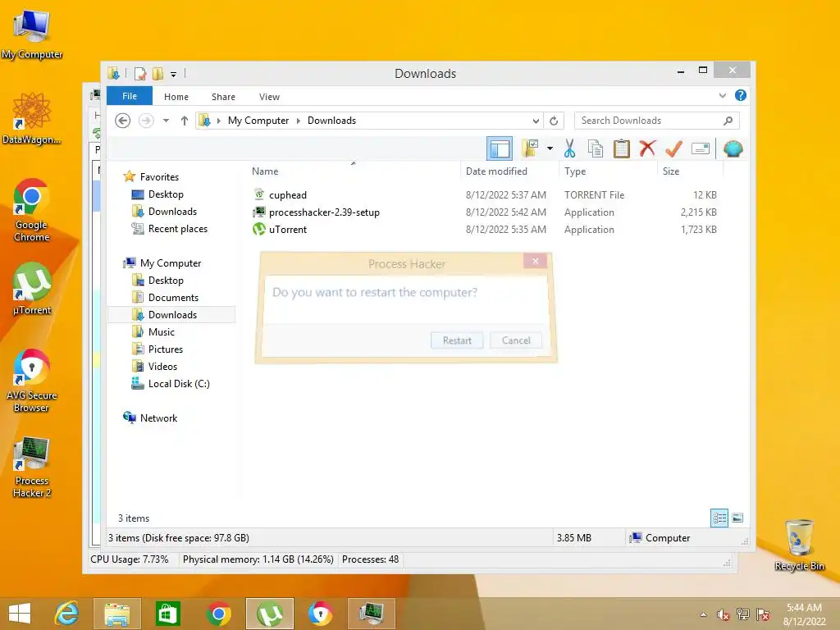Click the orange checkmark Properties icon

click(673, 148)
